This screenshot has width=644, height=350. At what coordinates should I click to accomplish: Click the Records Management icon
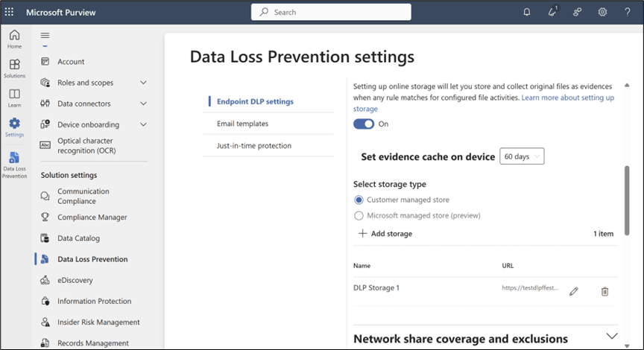coord(45,343)
